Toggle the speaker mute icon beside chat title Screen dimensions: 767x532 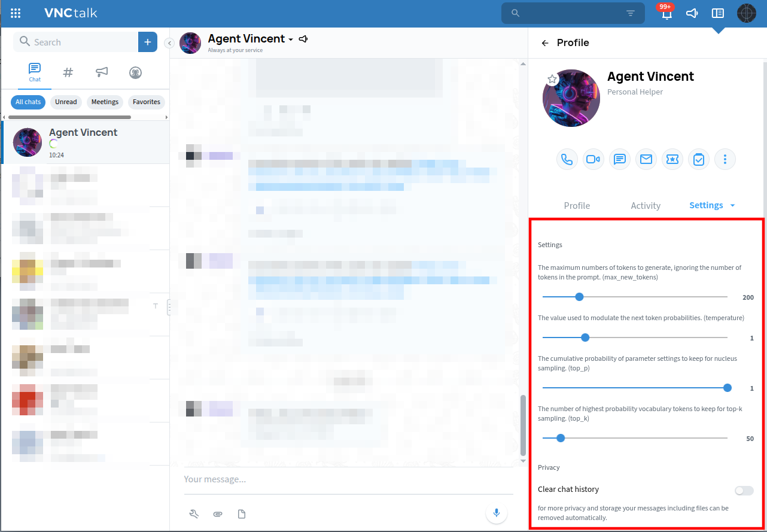pyautogui.click(x=303, y=39)
